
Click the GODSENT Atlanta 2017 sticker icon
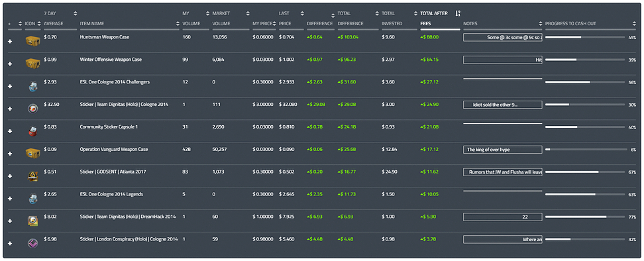[33, 176]
